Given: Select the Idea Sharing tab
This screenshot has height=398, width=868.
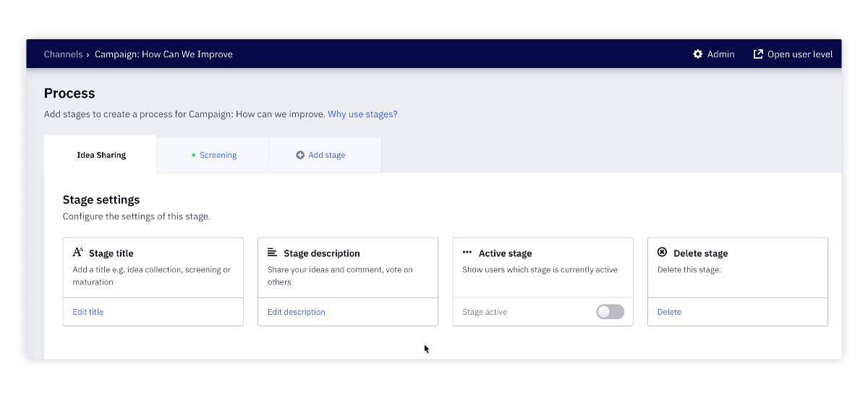Looking at the screenshot, I should 101,154.
